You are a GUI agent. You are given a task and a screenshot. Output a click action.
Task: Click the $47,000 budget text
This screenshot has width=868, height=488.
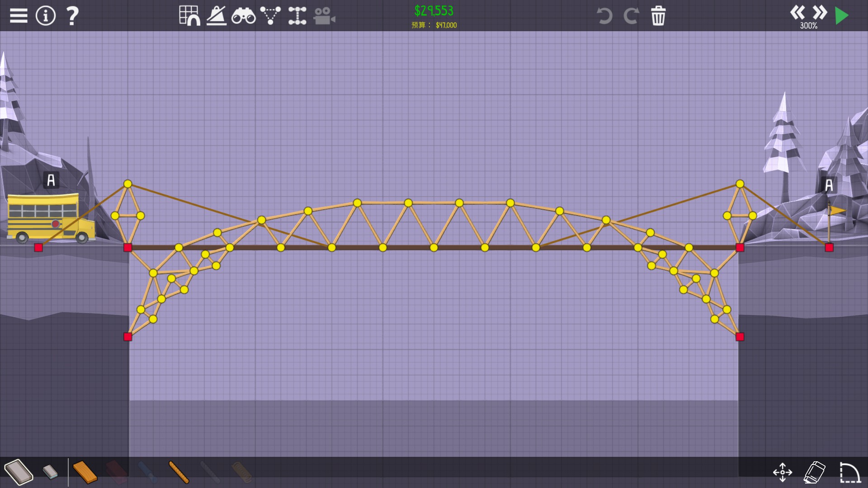click(x=446, y=25)
